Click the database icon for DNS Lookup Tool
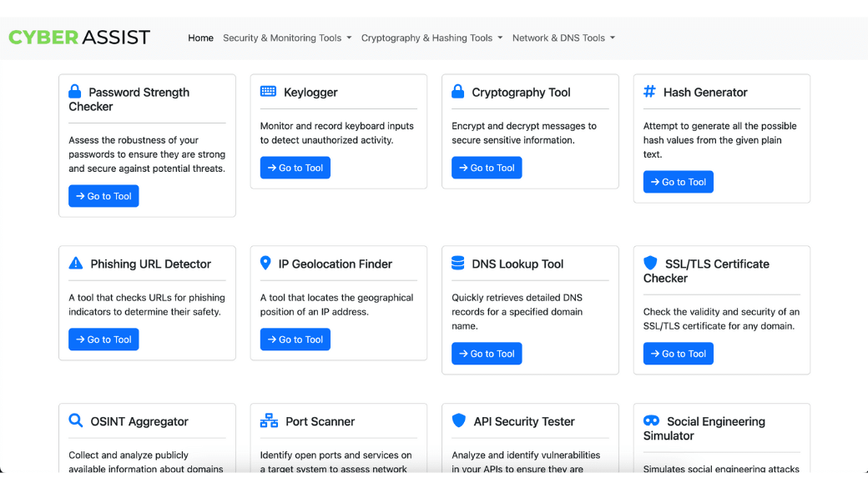The height and width of the screenshot is (488, 868). pos(458,264)
